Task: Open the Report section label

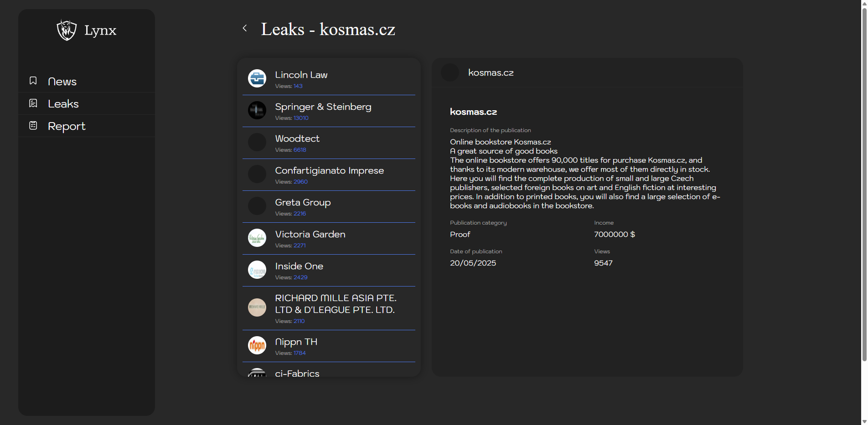Action: [x=67, y=126]
